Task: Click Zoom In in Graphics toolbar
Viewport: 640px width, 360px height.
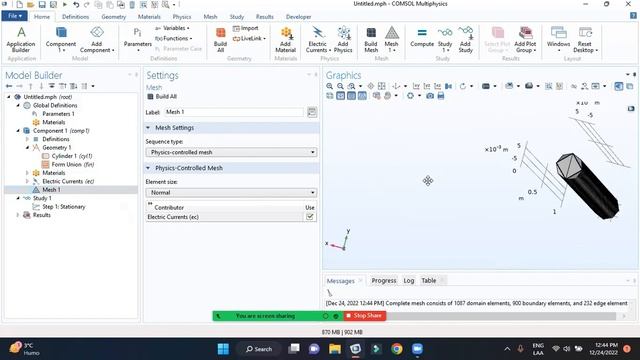Action: click(x=329, y=86)
